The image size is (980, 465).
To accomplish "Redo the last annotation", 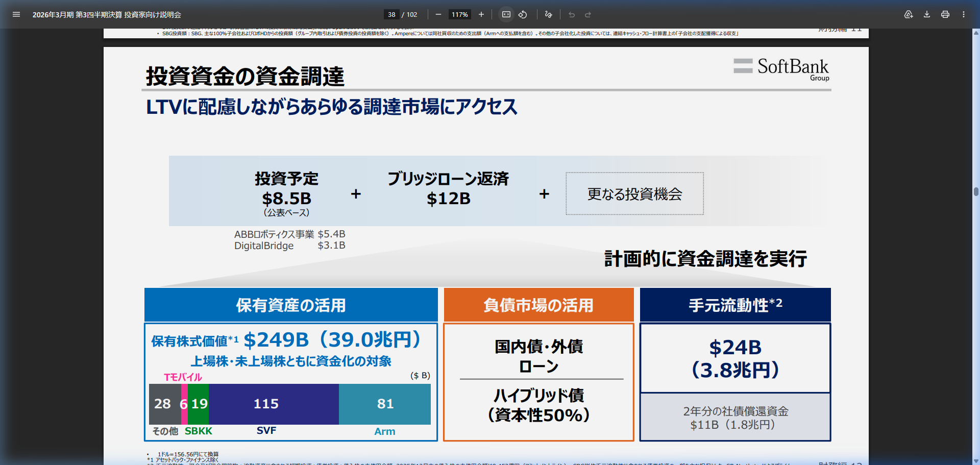I will 588,14.
